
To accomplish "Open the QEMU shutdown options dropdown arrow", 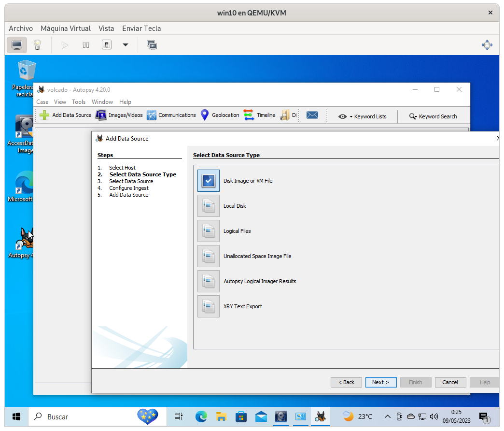I will click(126, 45).
